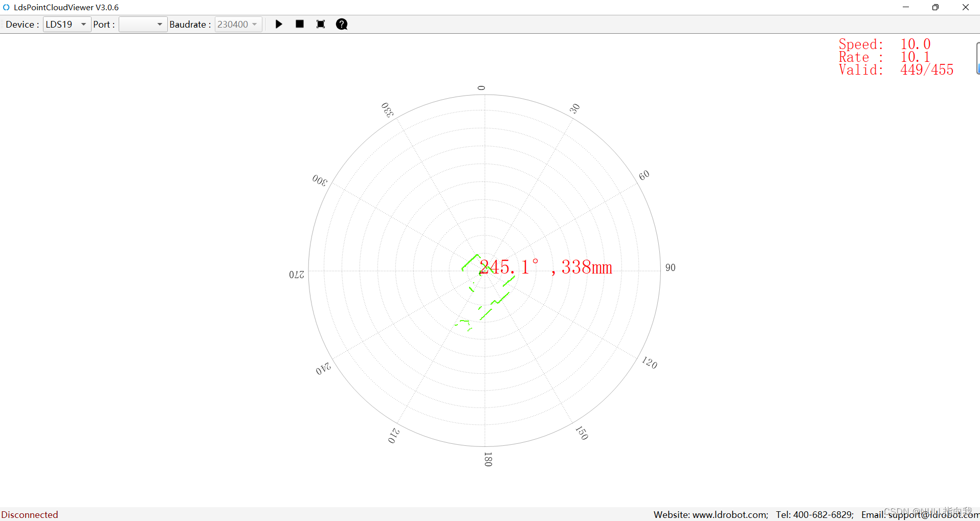Click the 120 degree label on polar plot
The width and height of the screenshot is (980, 521).
click(650, 363)
